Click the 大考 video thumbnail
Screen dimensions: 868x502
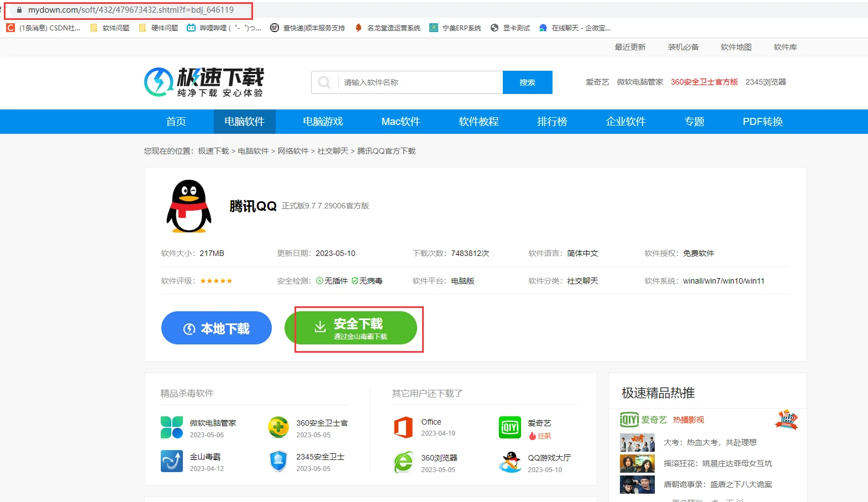(637, 443)
